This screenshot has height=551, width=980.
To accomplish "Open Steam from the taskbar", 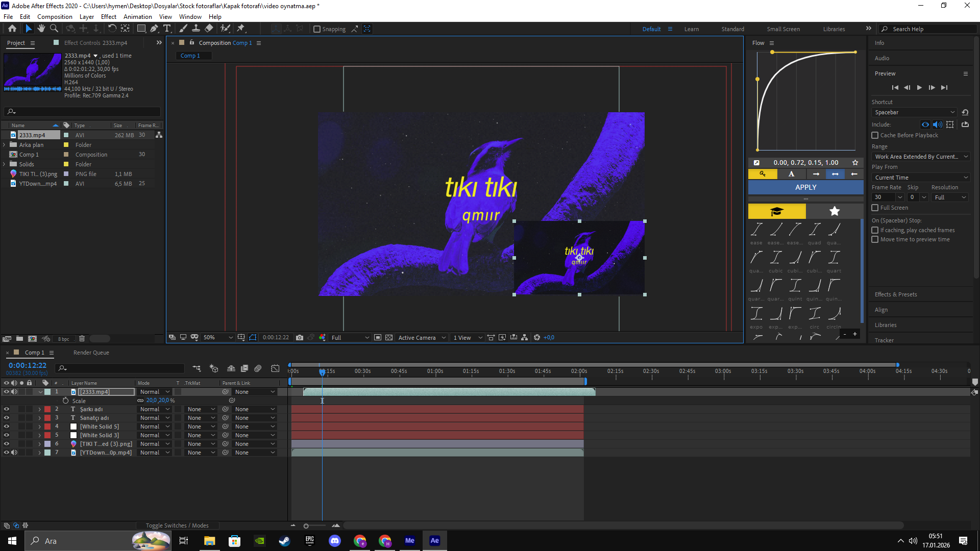I will pyautogui.click(x=285, y=541).
